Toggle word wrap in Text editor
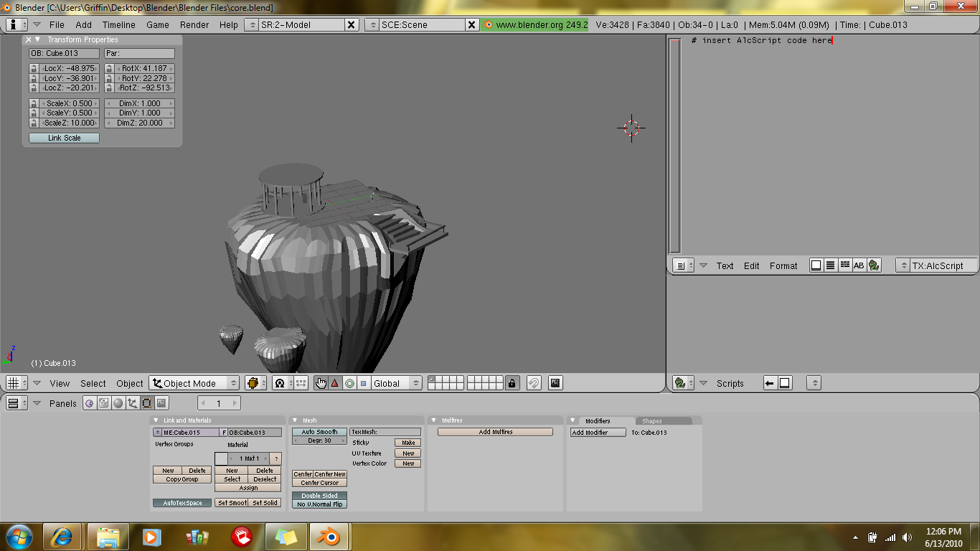Viewport: 980px width, 551px height. [x=844, y=265]
